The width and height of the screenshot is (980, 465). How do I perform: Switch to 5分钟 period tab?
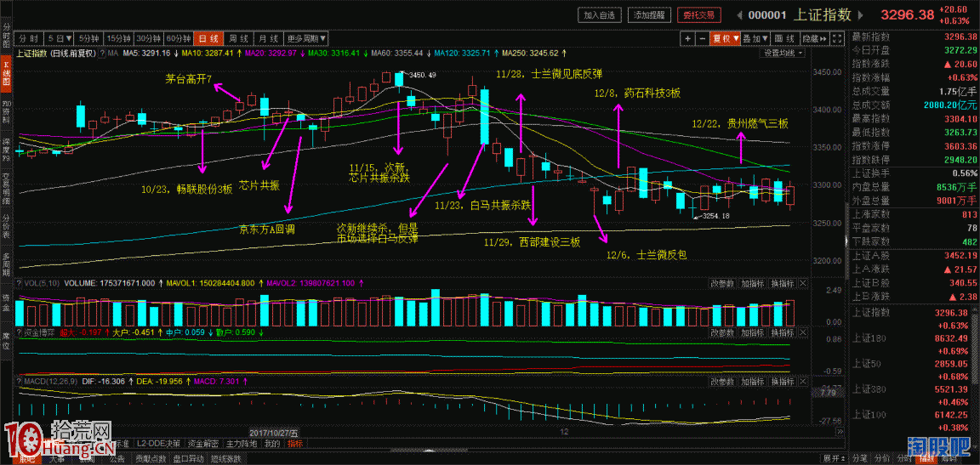(88, 39)
